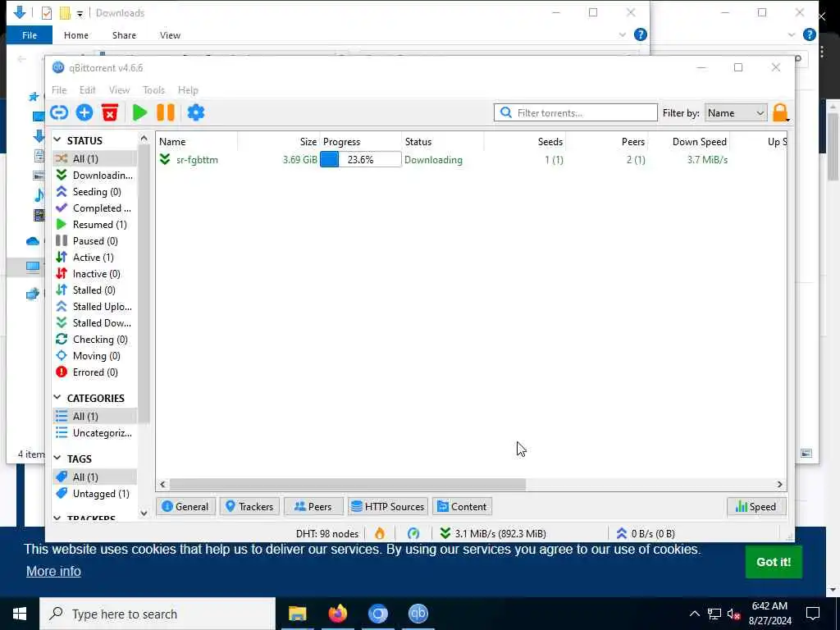Select the Untagged (1) filter
The height and width of the screenshot is (630, 840).
[95, 493]
